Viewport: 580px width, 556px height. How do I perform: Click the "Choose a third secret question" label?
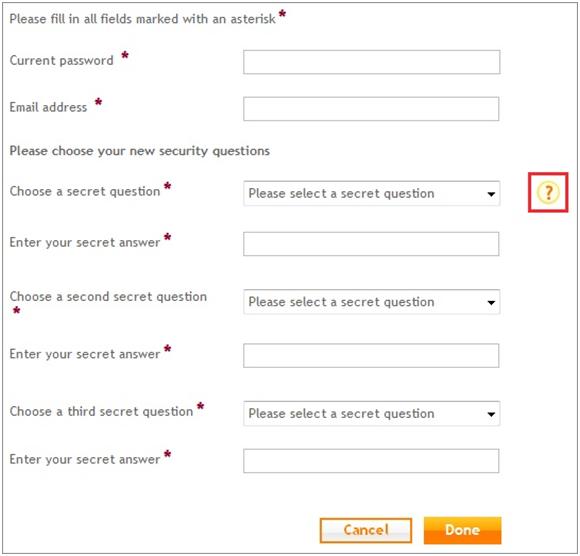pyautogui.click(x=101, y=411)
